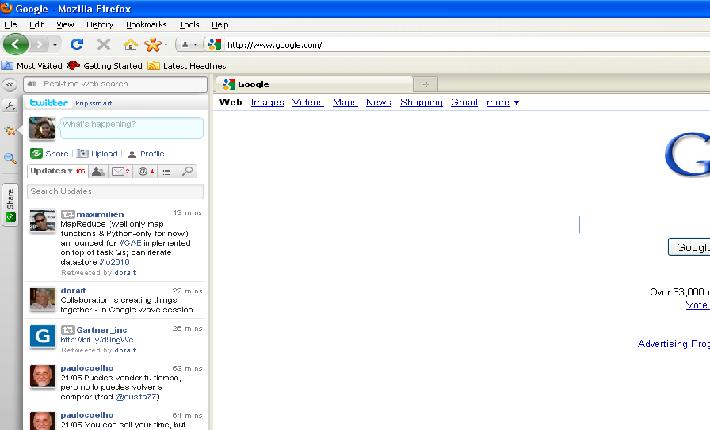Click the Google favicon in the address bar
This screenshot has height=430, width=710.
214,44
